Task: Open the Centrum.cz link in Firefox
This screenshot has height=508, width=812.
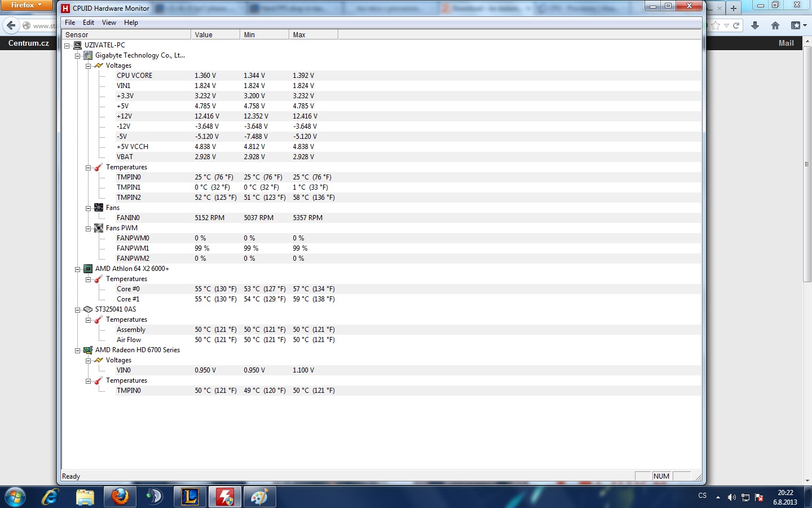Action: pyautogui.click(x=29, y=43)
